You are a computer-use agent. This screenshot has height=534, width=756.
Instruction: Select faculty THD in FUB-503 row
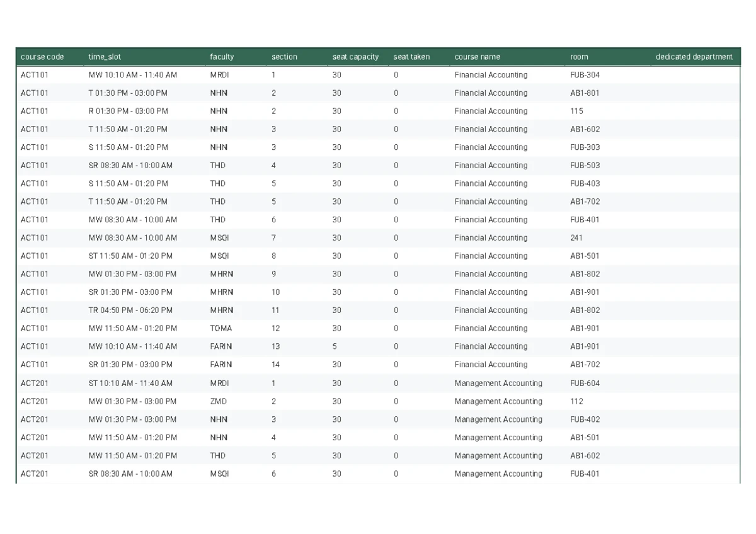tap(217, 166)
